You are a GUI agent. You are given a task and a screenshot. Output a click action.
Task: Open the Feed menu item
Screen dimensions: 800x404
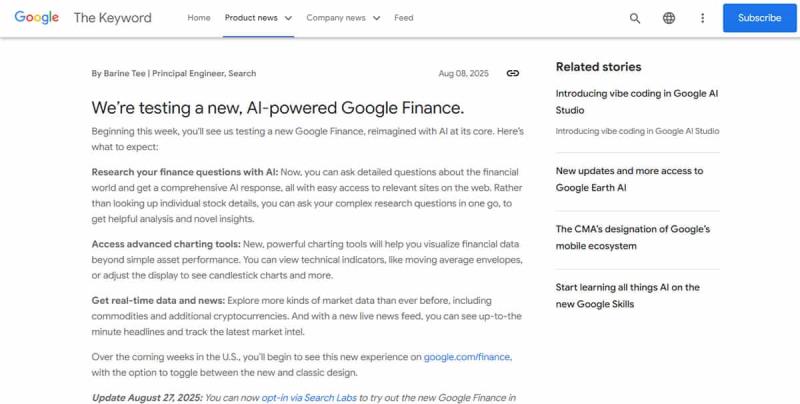(404, 18)
